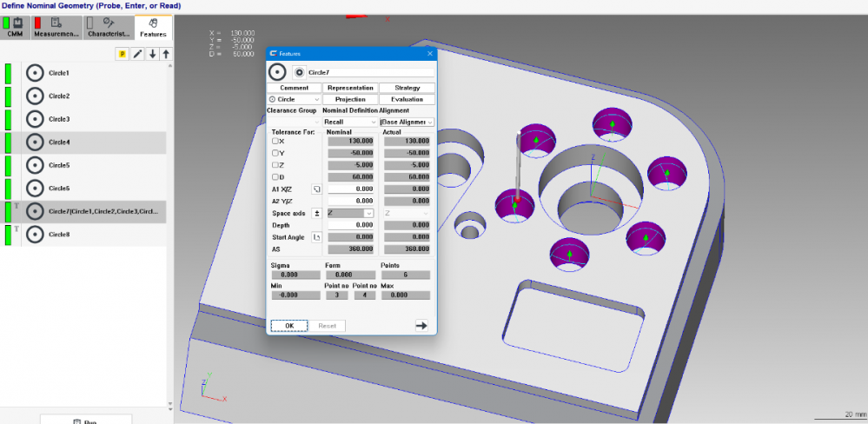Click the green status bar beside Circle3

pyautogui.click(x=9, y=119)
